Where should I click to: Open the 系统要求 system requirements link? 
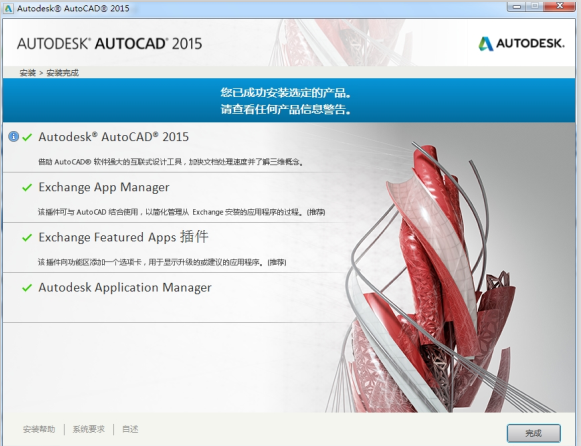click(x=89, y=429)
